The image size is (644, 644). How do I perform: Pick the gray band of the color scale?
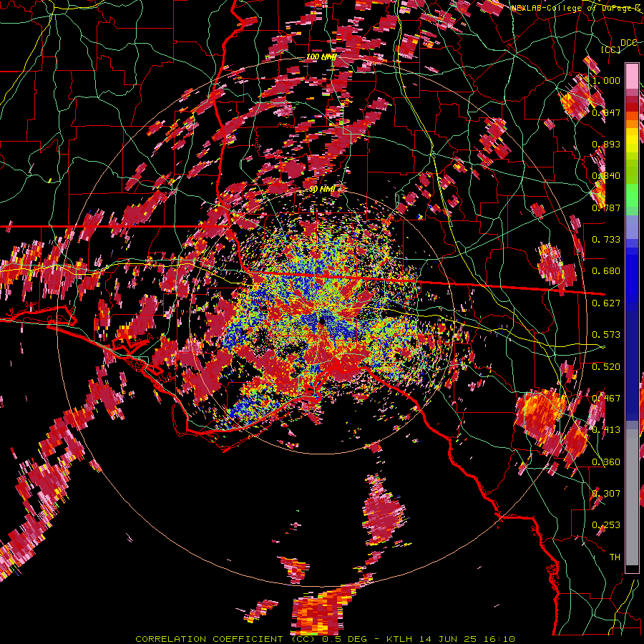point(632,497)
